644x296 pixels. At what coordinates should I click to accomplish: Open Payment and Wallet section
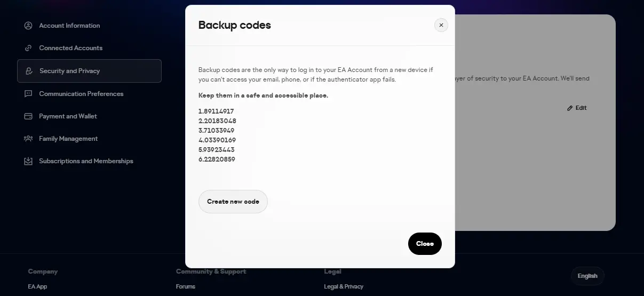pos(68,116)
